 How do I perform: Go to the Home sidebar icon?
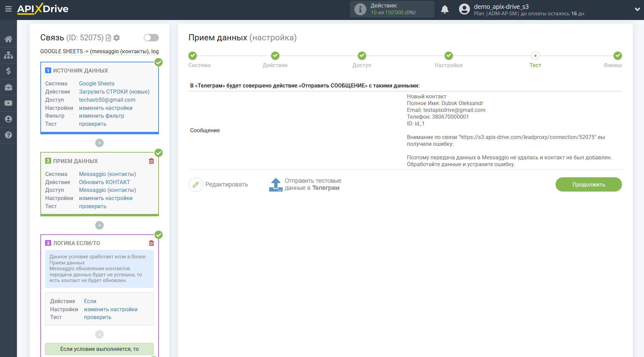(8, 39)
